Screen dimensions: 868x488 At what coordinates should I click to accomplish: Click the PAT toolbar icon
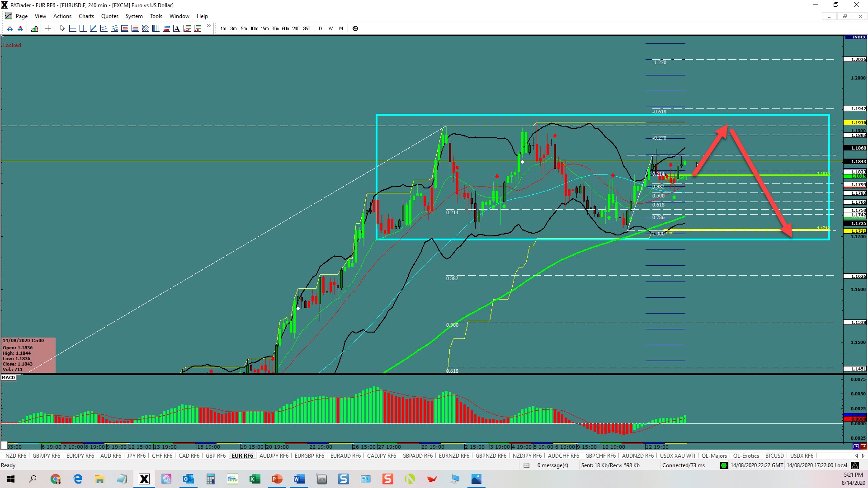click(187, 28)
